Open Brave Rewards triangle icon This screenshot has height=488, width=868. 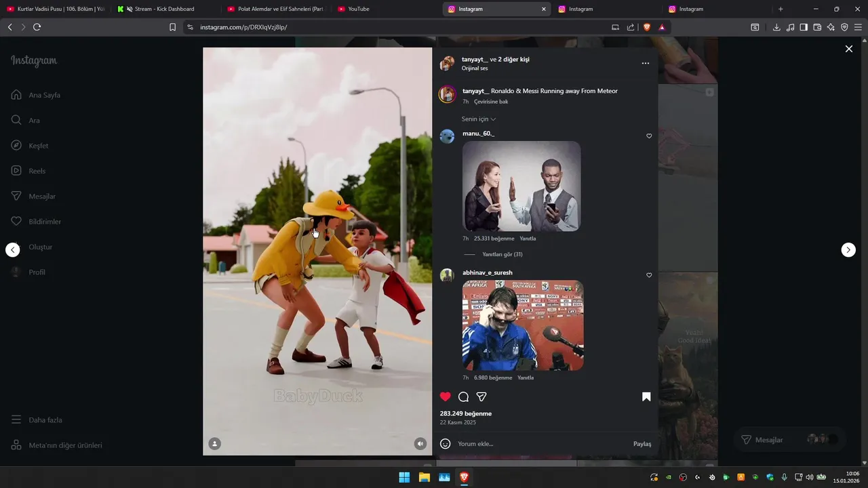pos(662,27)
